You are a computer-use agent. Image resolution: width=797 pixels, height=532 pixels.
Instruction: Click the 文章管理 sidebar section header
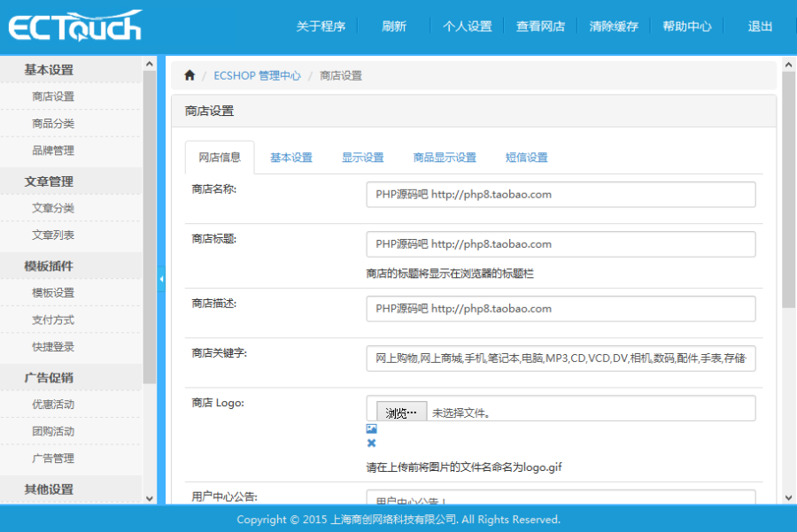coord(71,181)
